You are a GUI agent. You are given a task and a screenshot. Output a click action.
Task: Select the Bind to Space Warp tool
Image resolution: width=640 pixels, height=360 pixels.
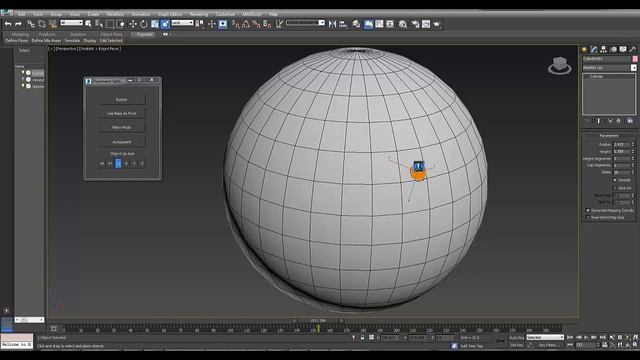53,24
